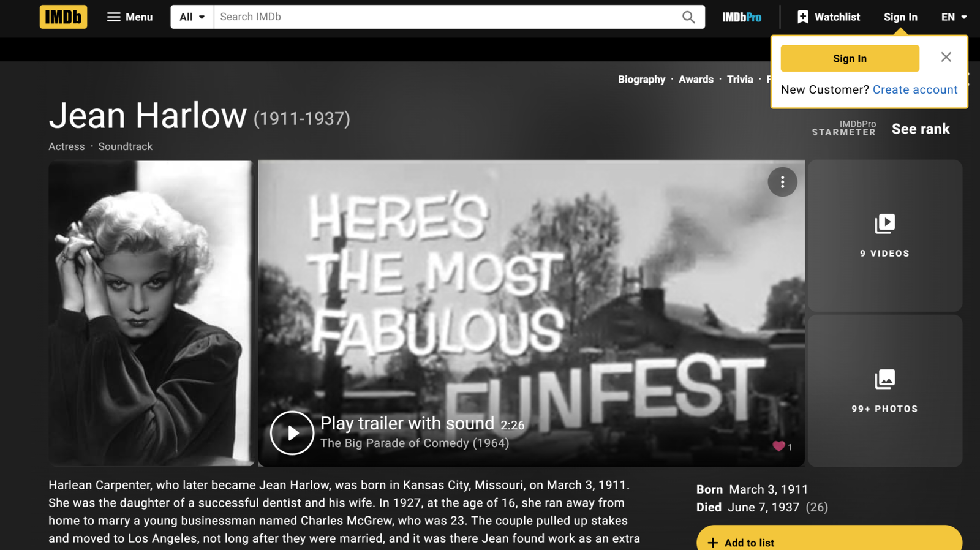The image size is (980, 550).
Task: Expand the All search category dropdown
Action: 192,17
